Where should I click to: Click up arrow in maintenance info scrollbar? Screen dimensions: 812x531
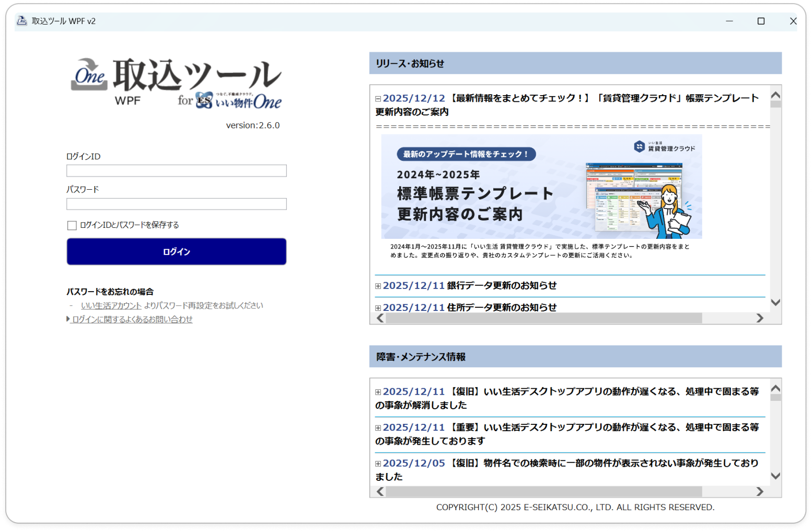[776, 388]
